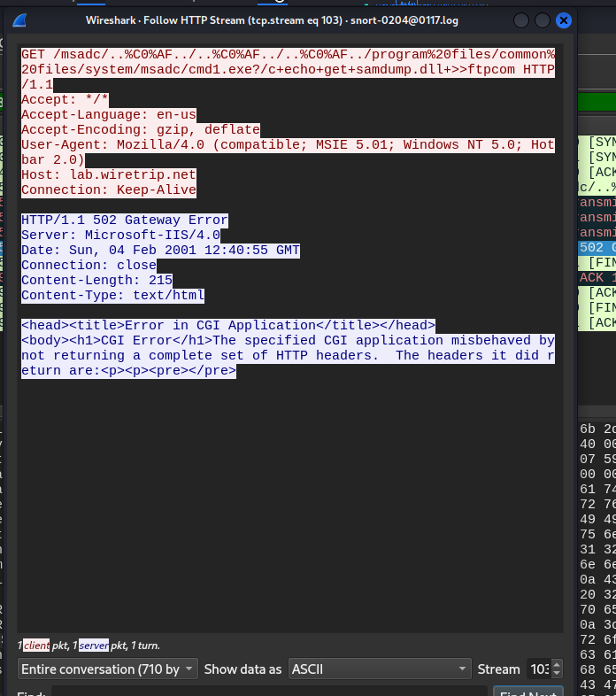Click the hex row starting '6b' in main window
This screenshot has width=616, height=696.
[x=597, y=429]
